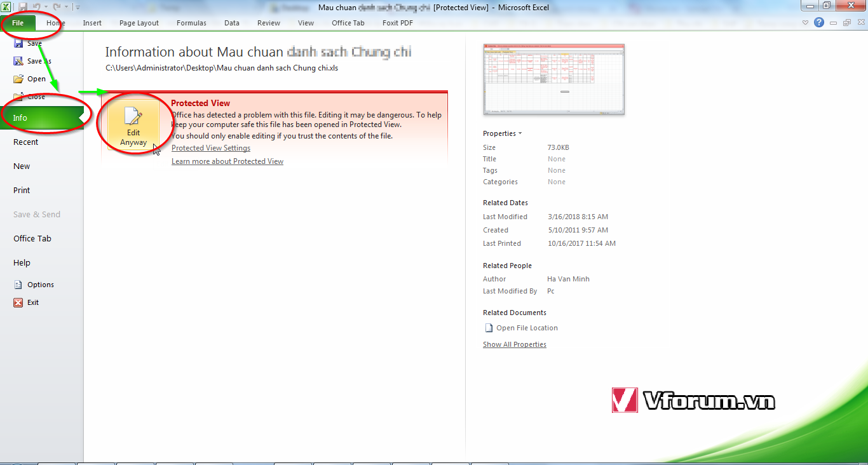Click Last Modified By value Pc

551,291
